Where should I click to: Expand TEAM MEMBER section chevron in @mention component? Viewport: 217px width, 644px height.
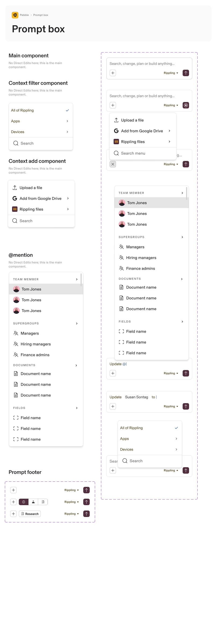(x=77, y=279)
